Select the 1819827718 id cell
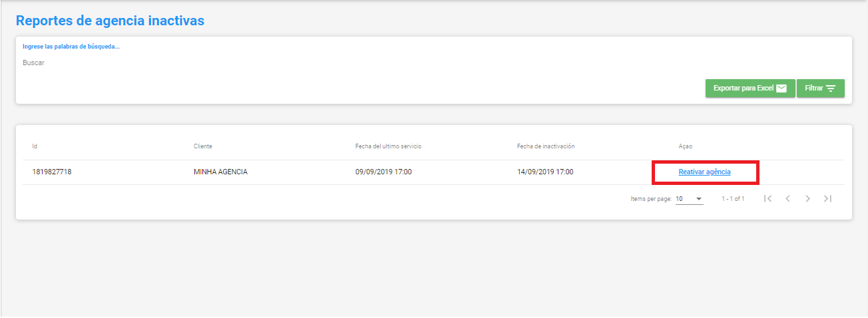Image resolution: width=868 pixels, height=318 pixels. click(x=52, y=172)
